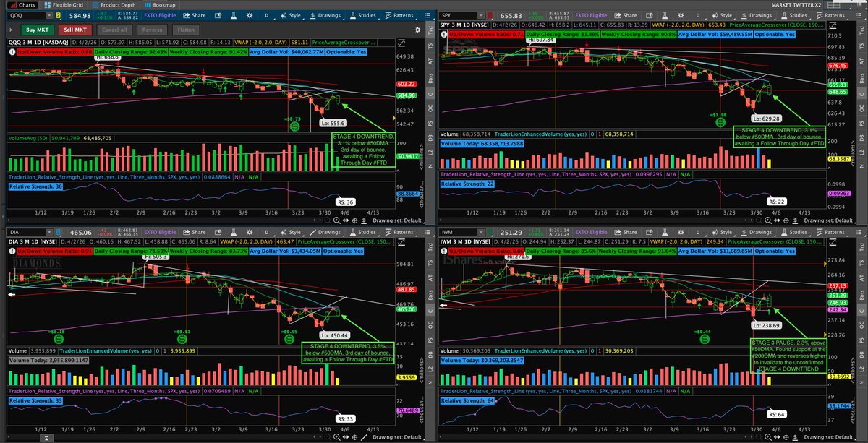Open the list menu icon on QQQ toolbar
Screen dimensions: 868x443
[x=427, y=15]
